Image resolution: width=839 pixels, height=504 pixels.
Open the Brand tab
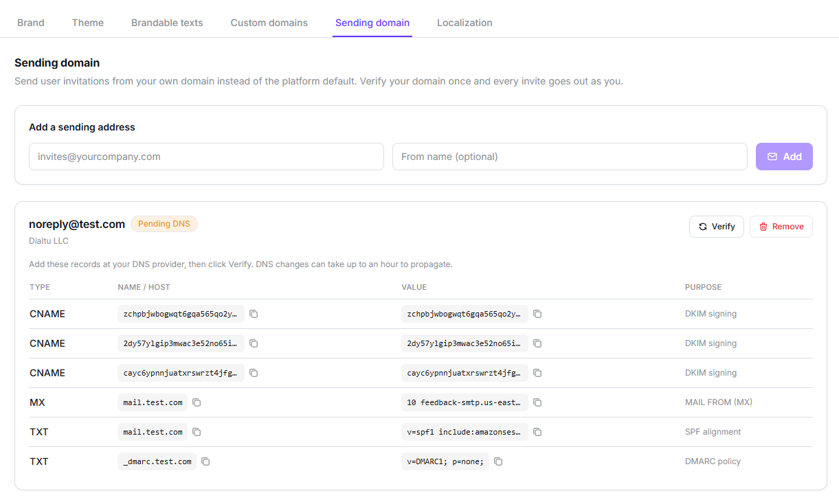click(x=31, y=23)
